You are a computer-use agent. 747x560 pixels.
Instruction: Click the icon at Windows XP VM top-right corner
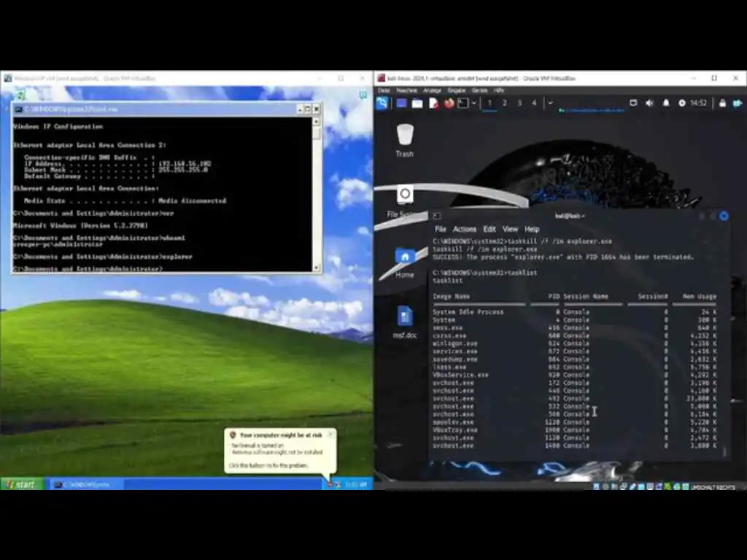coord(363,95)
